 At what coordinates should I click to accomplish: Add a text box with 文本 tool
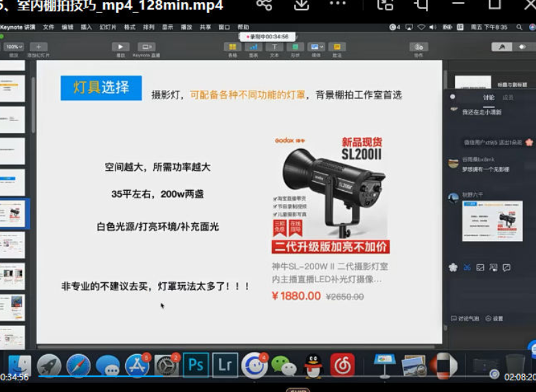click(274, 47)
